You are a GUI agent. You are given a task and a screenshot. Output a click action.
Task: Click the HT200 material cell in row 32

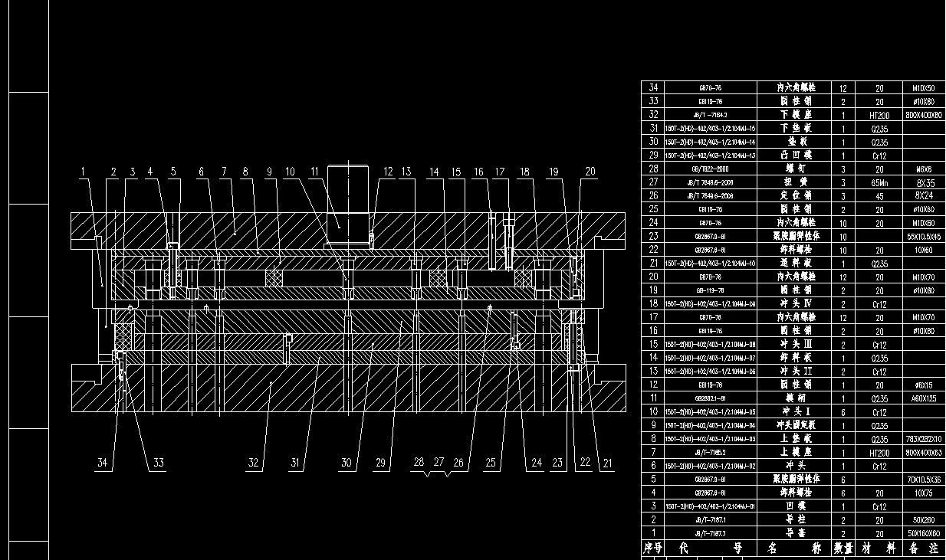pos(879,115)
